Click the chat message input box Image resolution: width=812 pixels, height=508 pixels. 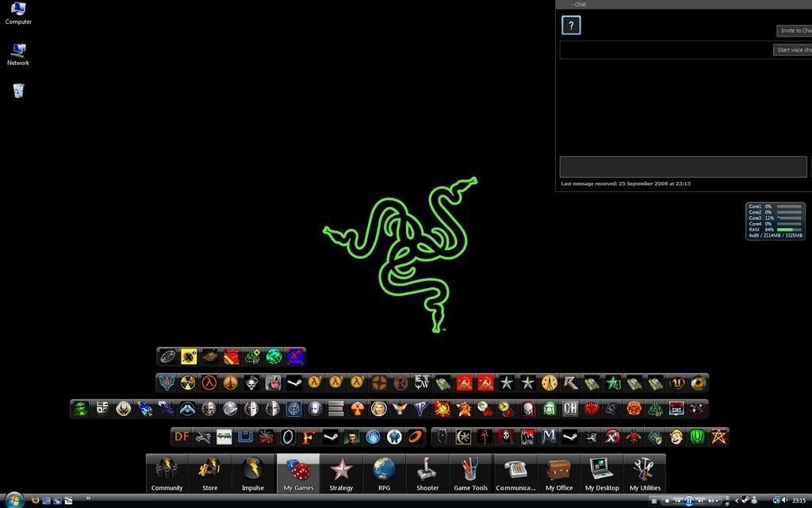pyautogui.click(x=683, y=167)
